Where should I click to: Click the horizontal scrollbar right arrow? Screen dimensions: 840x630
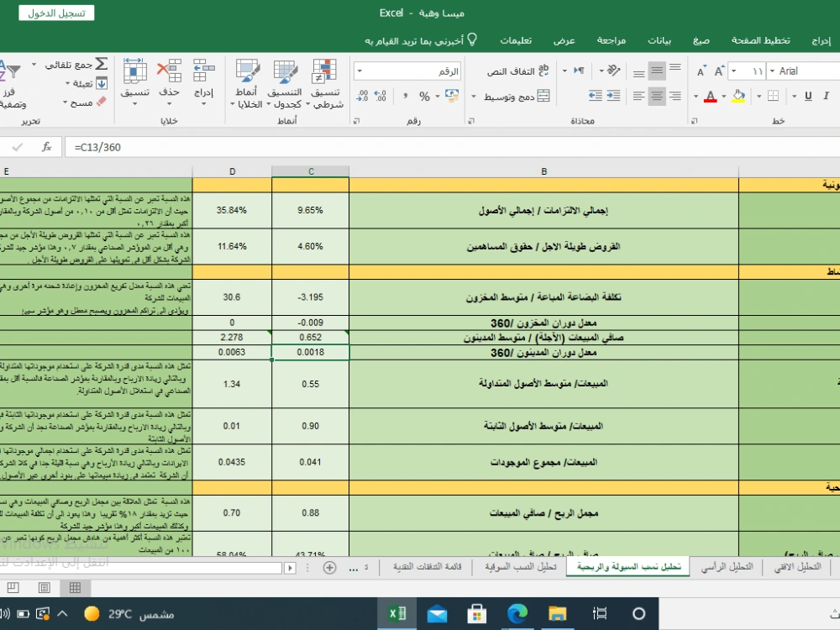click(290, 568)
